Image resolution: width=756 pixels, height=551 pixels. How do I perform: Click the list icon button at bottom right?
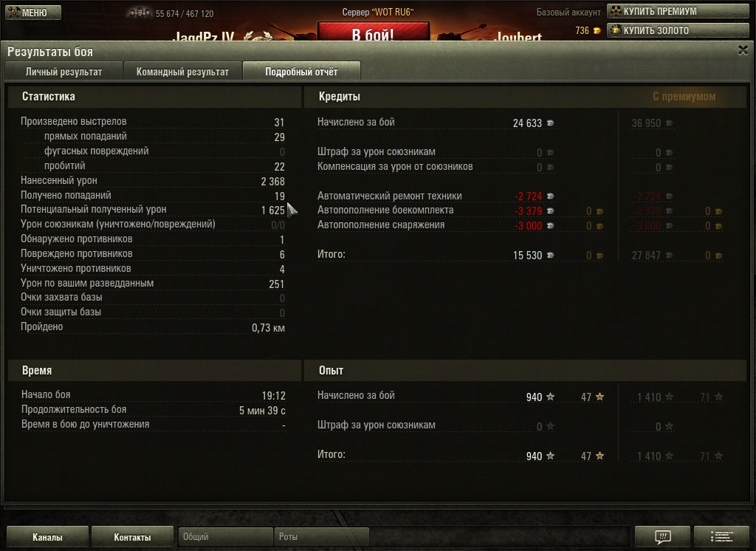722,536
